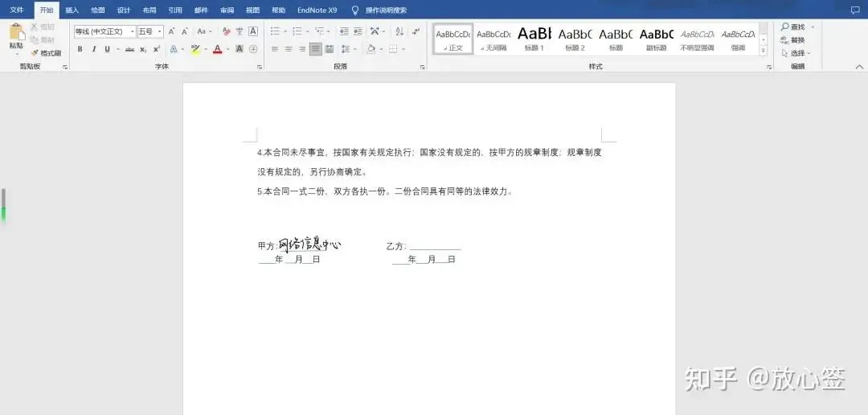Click the Decrease Indent icon
The width and height of the screenshot is (868, 415).
(344, 31)
